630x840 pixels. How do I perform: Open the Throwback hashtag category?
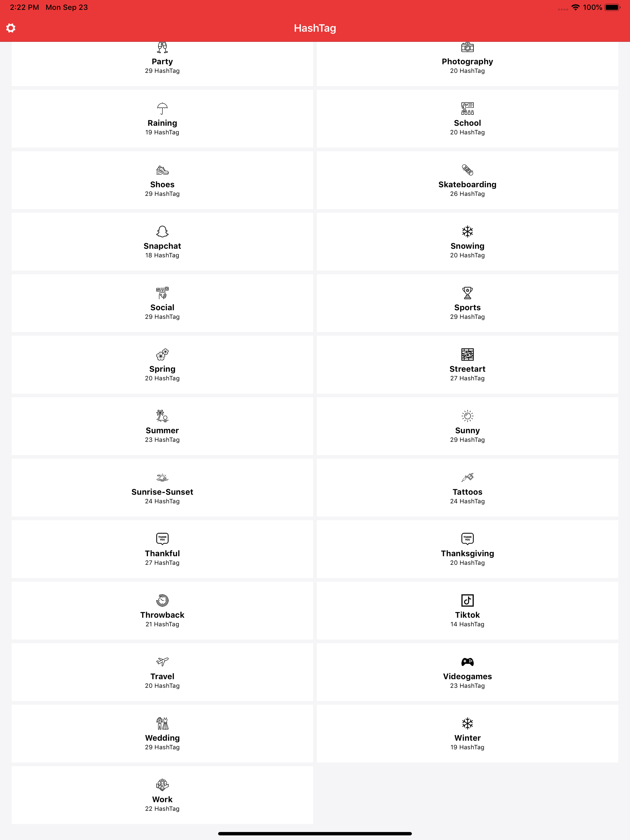pyautogui.click(x=162, y=611)
